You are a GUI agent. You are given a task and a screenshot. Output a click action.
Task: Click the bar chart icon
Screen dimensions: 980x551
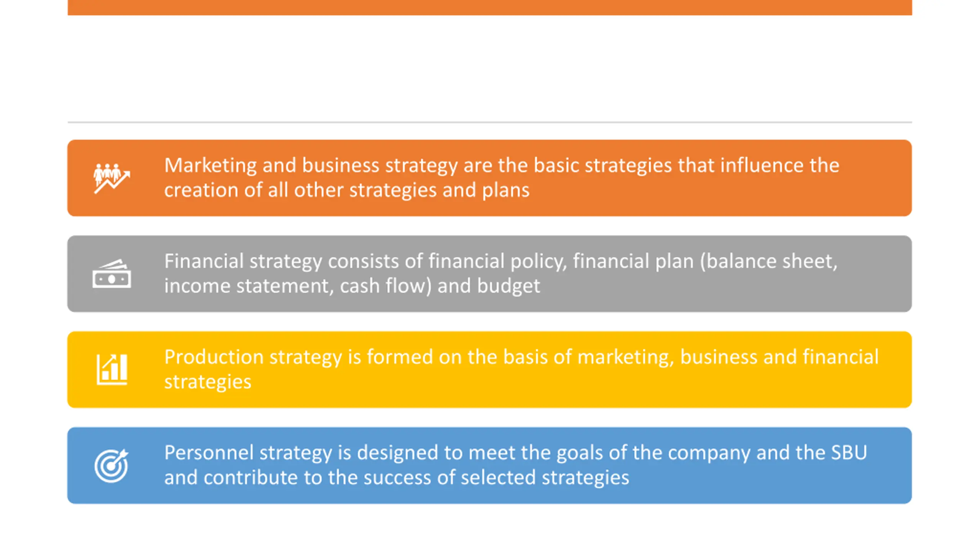112,370
